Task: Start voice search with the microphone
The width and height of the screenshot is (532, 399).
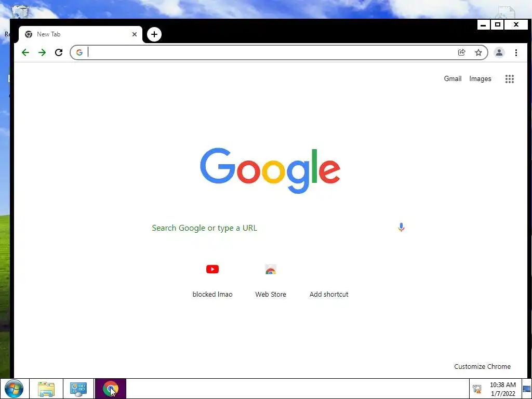Action: click(401, 228)
